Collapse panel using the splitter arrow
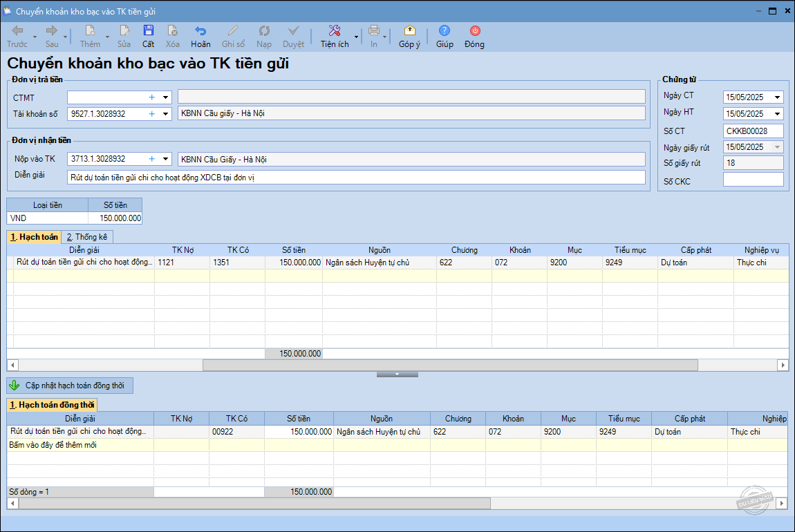 coord(397,374)
